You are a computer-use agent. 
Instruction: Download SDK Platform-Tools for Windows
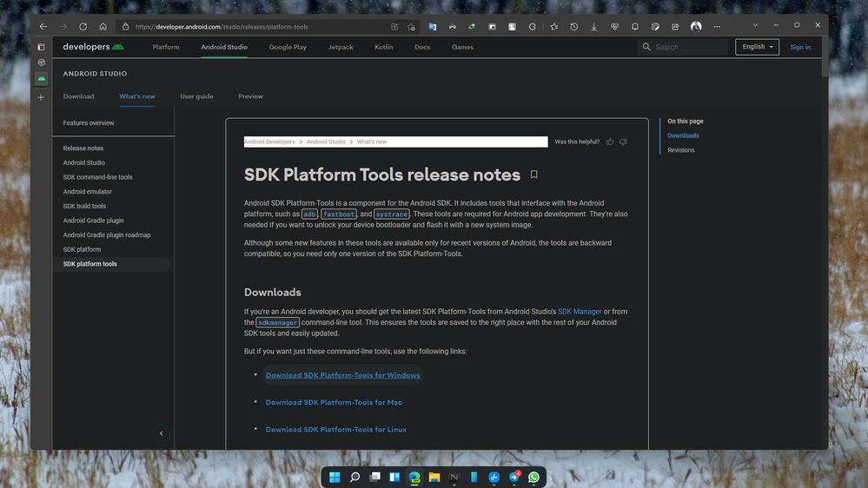tap(342, 375)
